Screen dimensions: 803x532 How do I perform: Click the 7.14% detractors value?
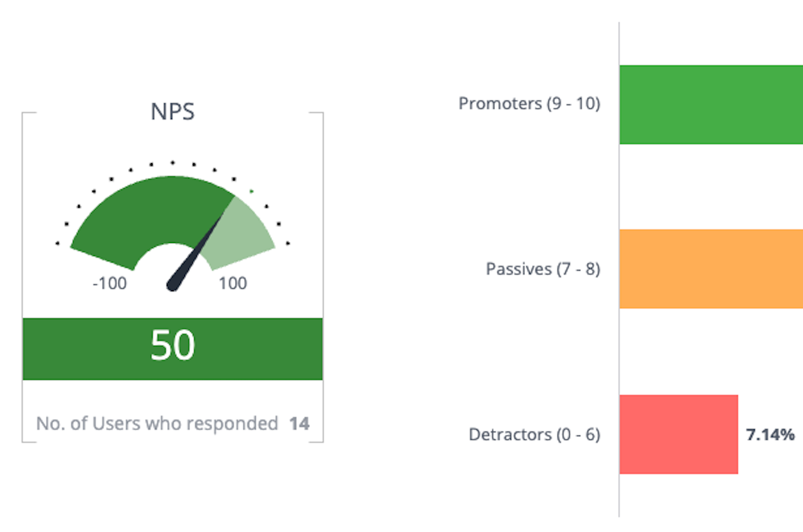tap(770, 434)
